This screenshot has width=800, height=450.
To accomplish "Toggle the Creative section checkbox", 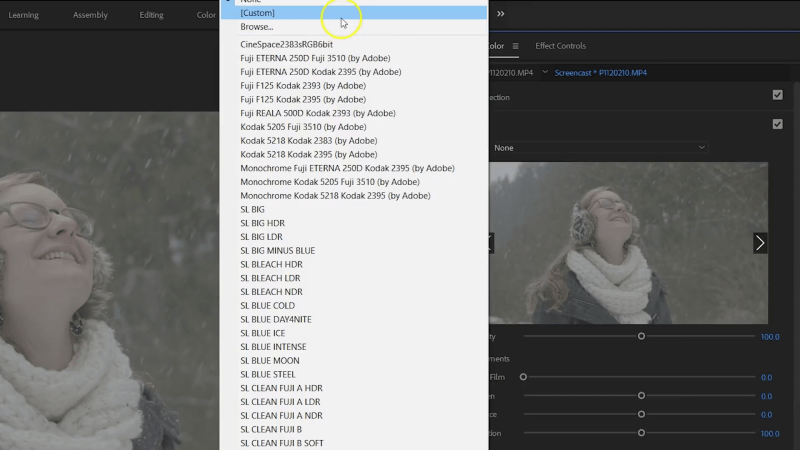I will pyautogui.click(x=778, y=124).
